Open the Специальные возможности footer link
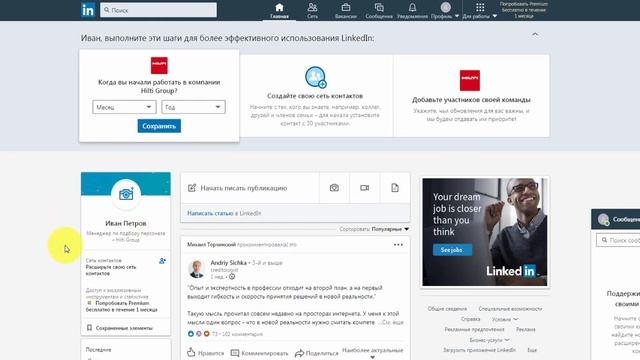Viewport: 640px width, 360px height. point(510,309)
